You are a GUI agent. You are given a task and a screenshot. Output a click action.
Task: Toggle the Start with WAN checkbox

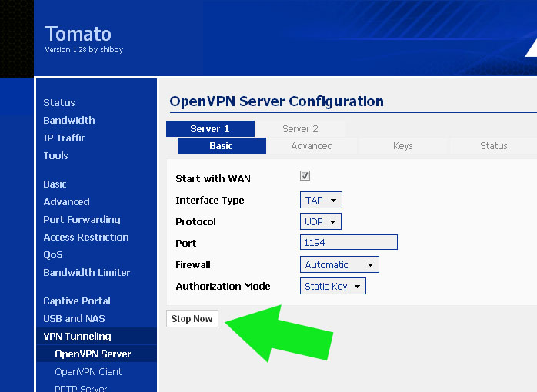coord(305,176)
